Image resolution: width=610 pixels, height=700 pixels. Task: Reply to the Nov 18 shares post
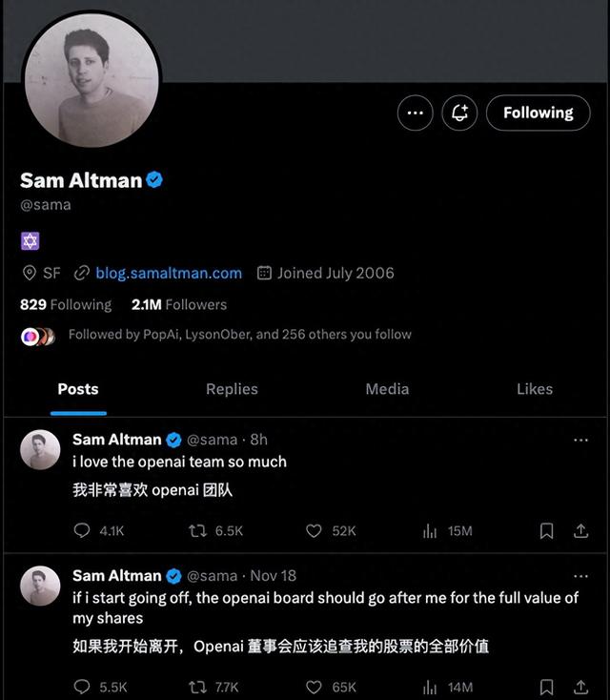(82, 687)
